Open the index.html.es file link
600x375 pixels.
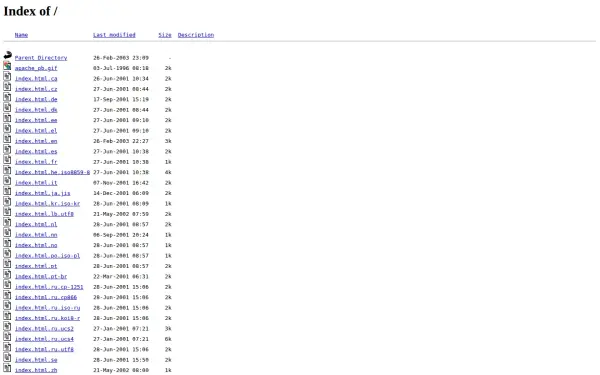(36, 152)
